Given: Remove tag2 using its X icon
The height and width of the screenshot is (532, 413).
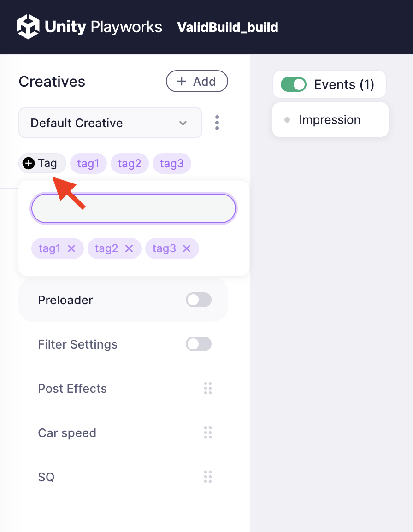Looking at the screenshot, I should point(129,248).
